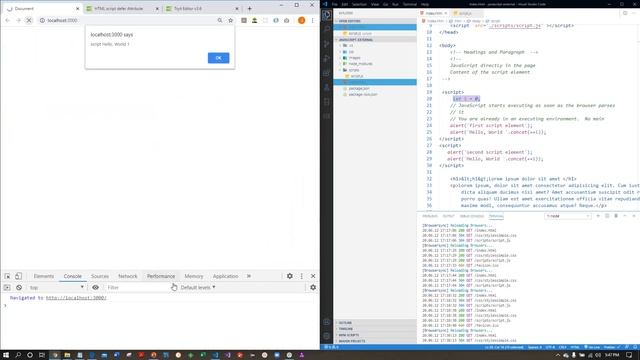Clear the DevTools console

pos(19,288)
